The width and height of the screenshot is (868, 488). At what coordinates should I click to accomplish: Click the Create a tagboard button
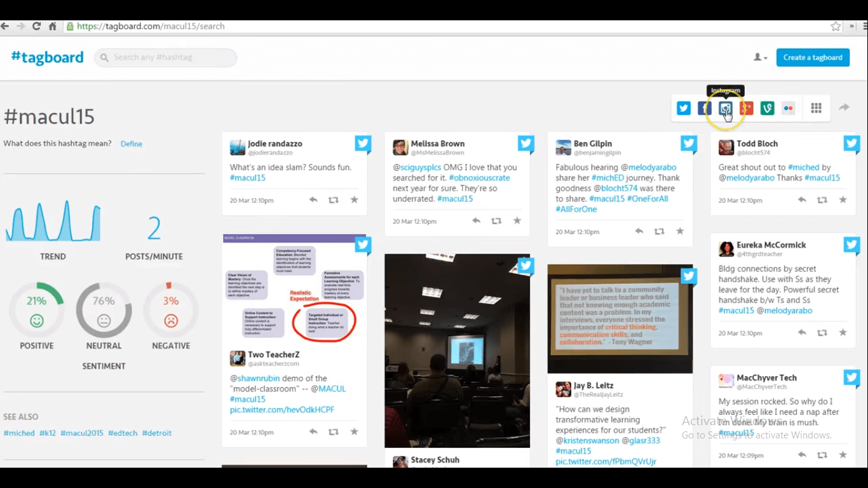point(813,57)
